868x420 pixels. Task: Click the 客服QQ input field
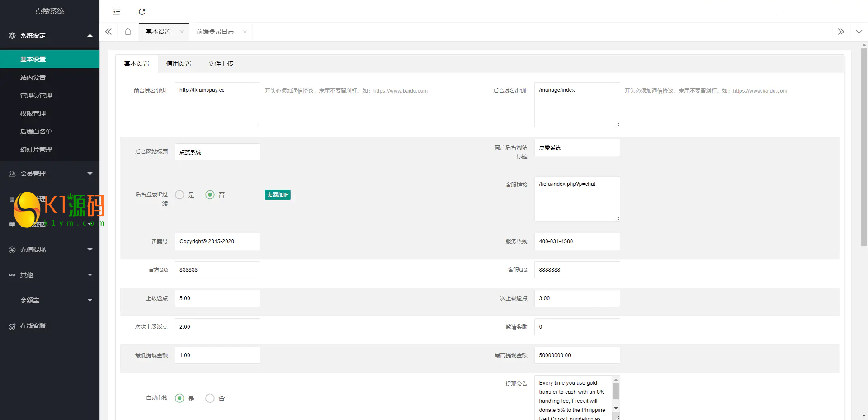[x=577, y=270]
